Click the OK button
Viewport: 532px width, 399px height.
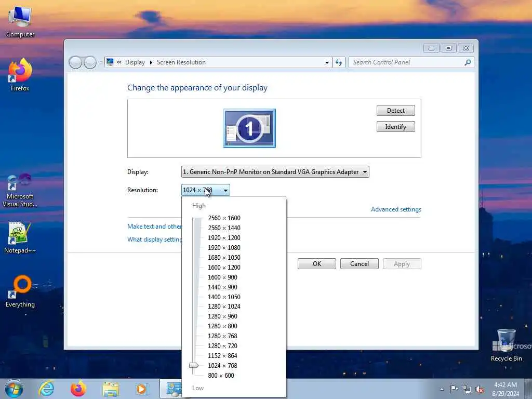317,263
